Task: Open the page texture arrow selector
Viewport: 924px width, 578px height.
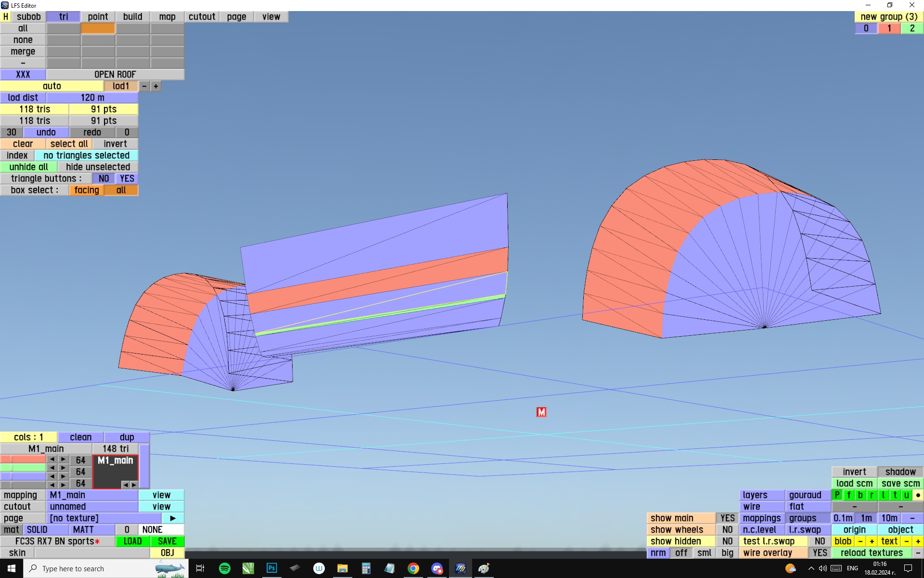Action: coord(173,518)
